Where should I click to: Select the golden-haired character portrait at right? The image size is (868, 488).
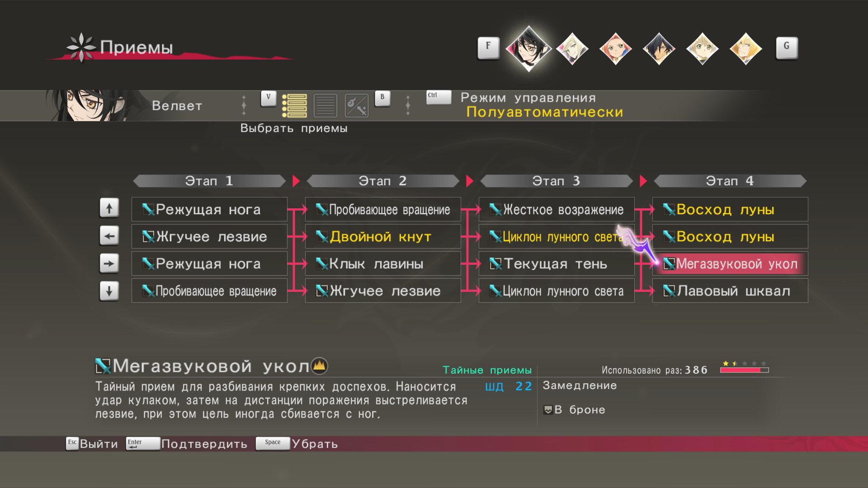coord(746,49)
